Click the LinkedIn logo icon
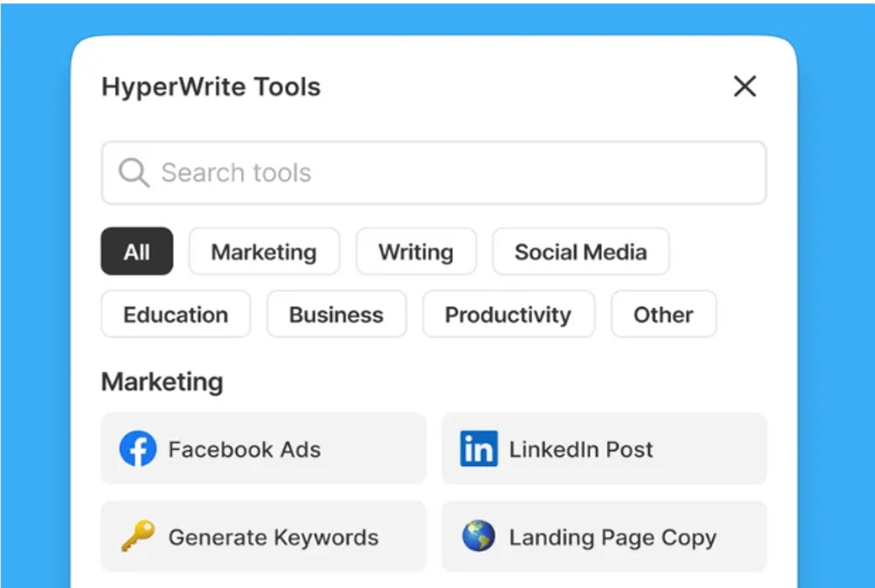Image resolution: width=875 pixels, height=588 pixels. click(x=479, y=449)
